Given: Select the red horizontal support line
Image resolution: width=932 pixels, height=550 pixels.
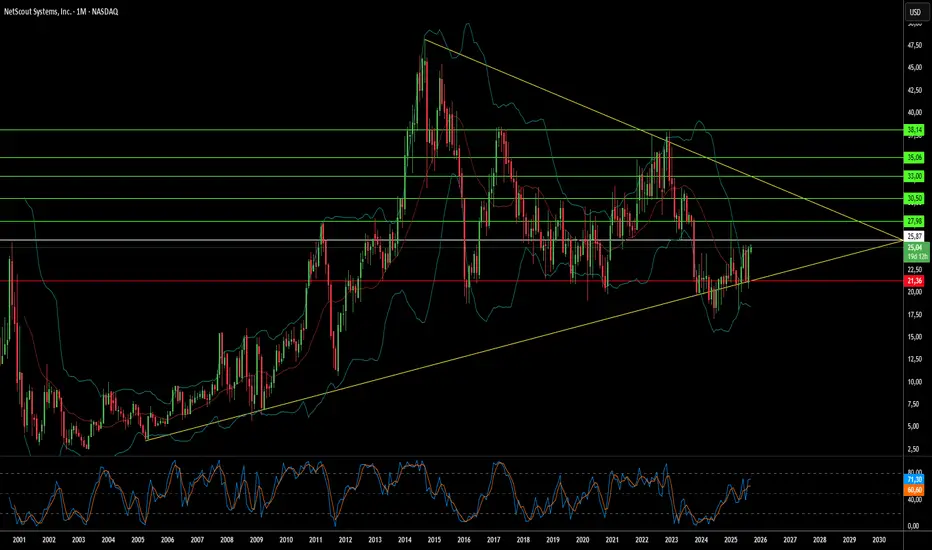Looking at the screenshot, I should click(452, 281).
